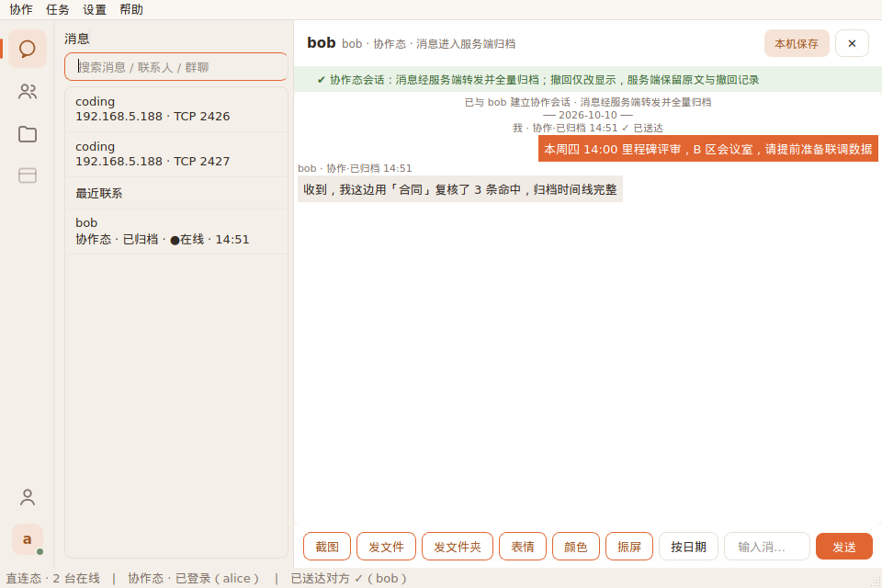The width and height of the screenshot is (882, 588).
Task: Select the coding TCP 2427 entry
Action: click(176, 154)
